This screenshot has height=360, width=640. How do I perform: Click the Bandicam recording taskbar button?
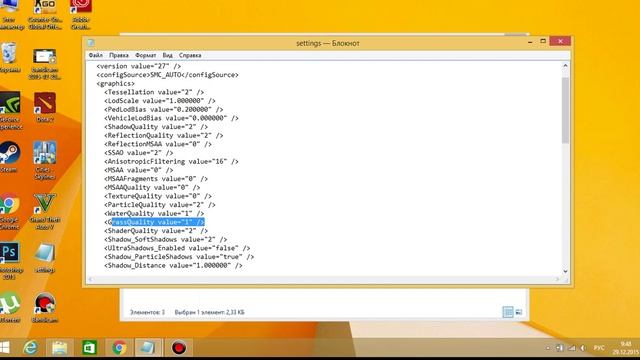coord(178,348)
